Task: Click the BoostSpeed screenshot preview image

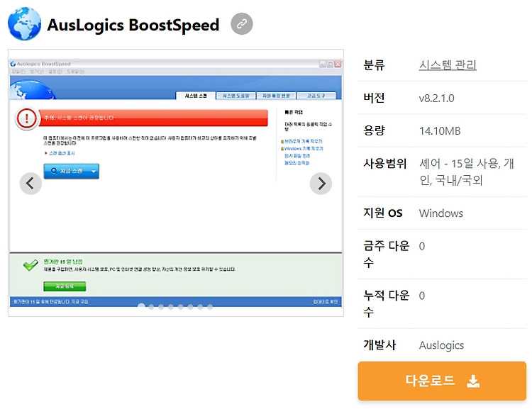Action: tap(176, 183)
